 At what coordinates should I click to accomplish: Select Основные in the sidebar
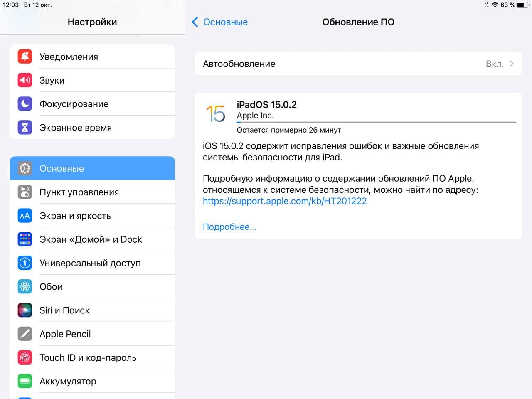tap(92, 168)
